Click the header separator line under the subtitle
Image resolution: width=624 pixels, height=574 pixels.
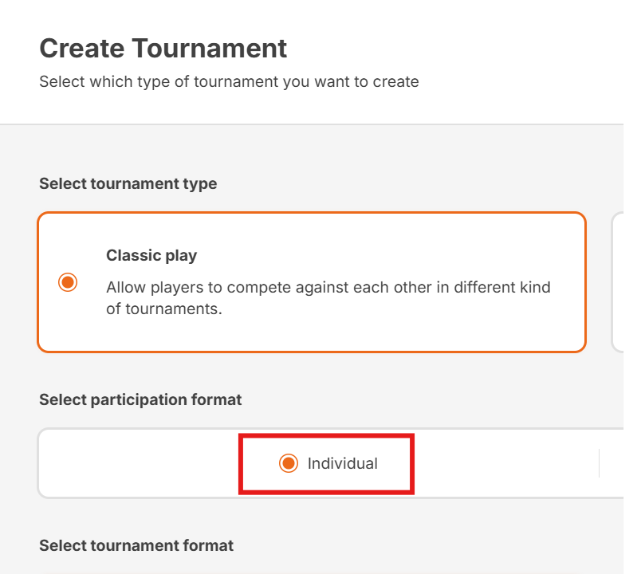tap(312, 125)
